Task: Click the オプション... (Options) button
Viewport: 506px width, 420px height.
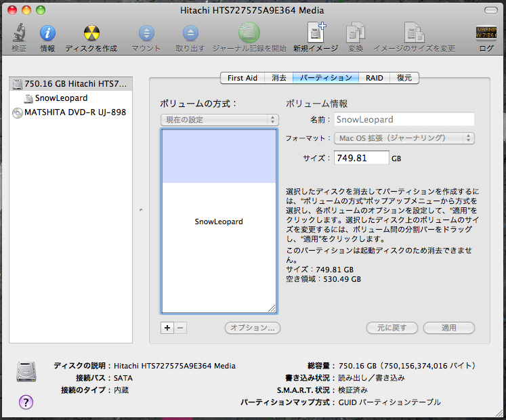Action: tap(253, 328)
